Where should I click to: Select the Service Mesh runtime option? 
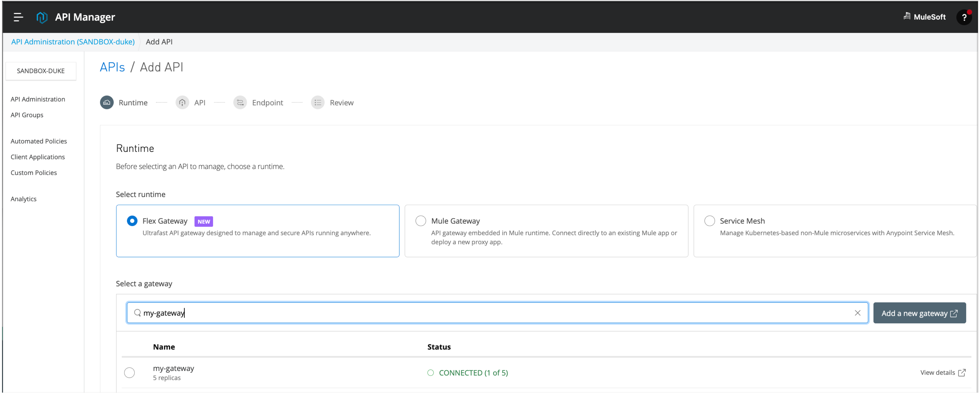709,221
